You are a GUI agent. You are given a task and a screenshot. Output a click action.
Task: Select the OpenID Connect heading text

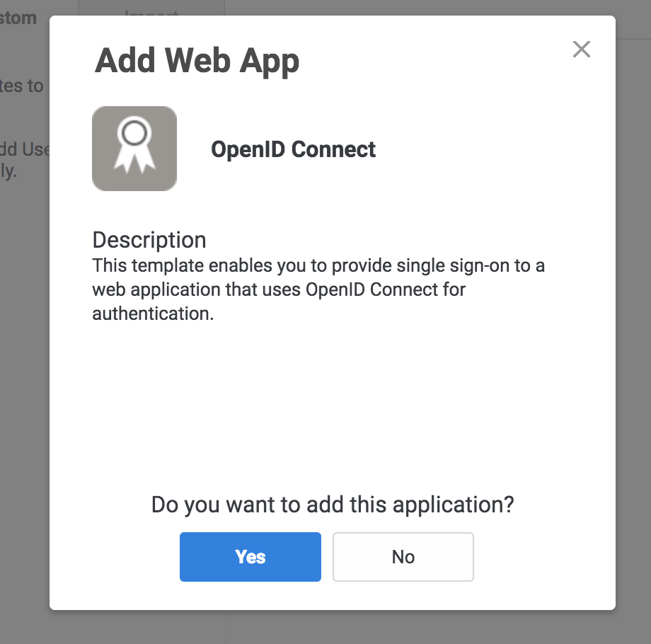(x=294, y=149)
